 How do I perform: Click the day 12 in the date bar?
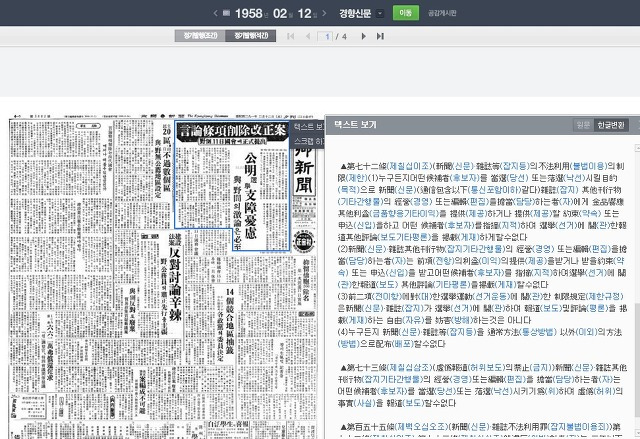(304, 13)
